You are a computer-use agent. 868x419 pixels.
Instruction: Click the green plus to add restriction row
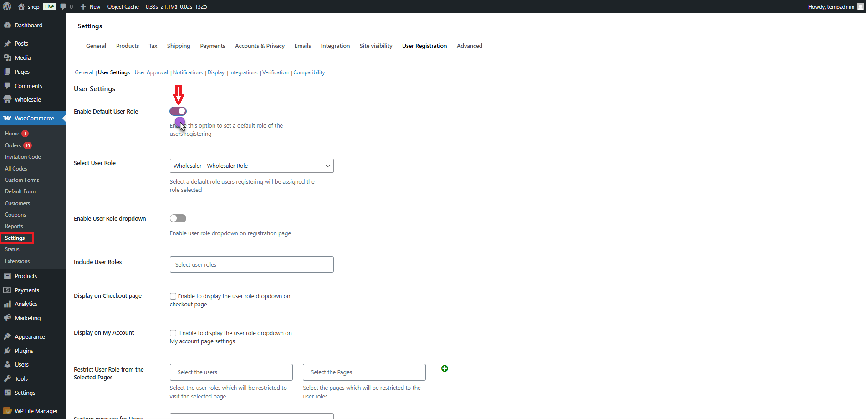coord(444,368)
